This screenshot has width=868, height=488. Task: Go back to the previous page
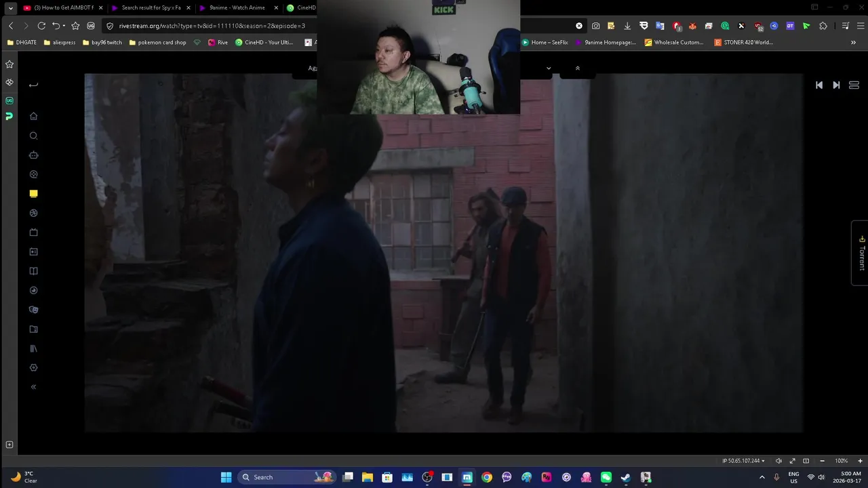(x=11, y=26)
